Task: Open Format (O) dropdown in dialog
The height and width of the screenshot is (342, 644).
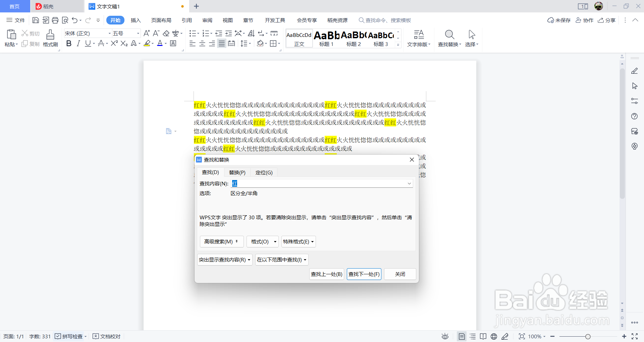Action: tap(262, 242)
